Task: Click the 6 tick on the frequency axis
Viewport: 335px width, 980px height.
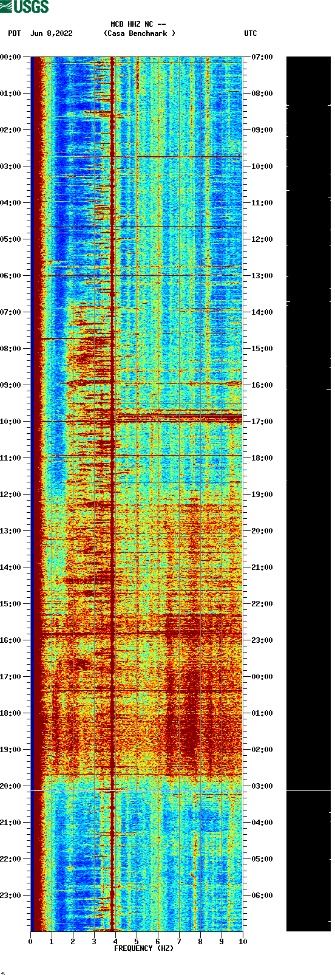Action: pos(158,941)
